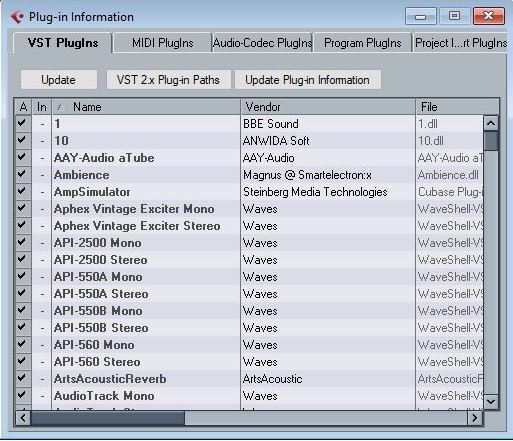Viewport: 513px width, 441px height.
Task: Click the vertical scrollbar down arrow
Action: pos(491,401)
